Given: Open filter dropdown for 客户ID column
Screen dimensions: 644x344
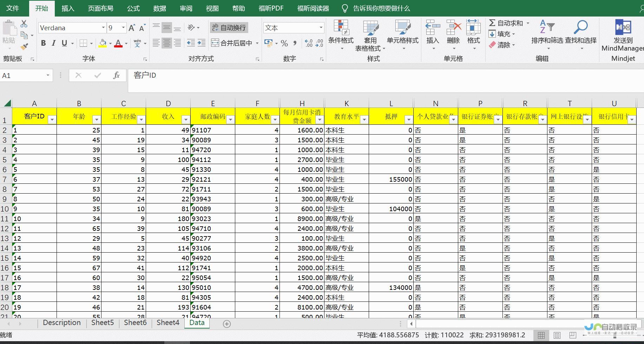Looking at the screenshot, I should click(52, 120).
